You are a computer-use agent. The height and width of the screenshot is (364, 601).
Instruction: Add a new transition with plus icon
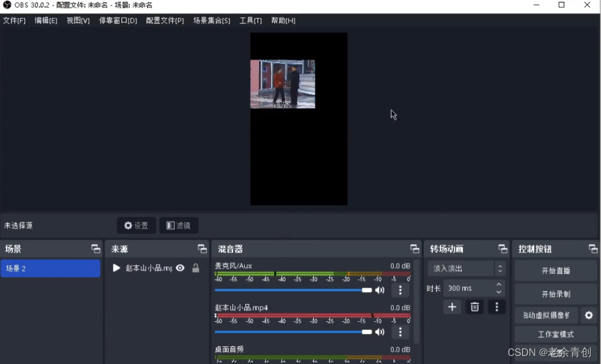[x=452, y=307]
